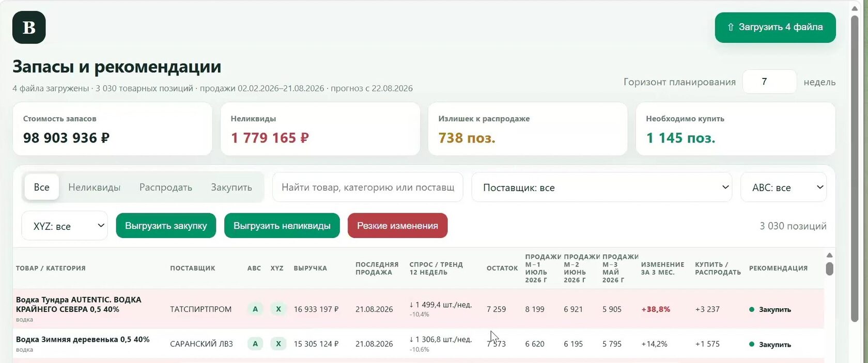Click the 3 030 позиций counter
The image size is (868, 363).
coord(793,226)
